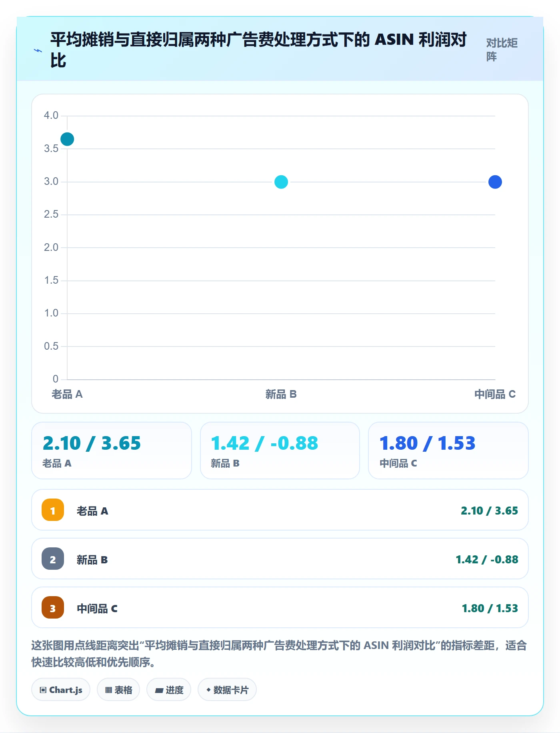Click the 老品 A caption in the stat card
560x733 pixels.
pyautogui.click(x=57, y=463)
